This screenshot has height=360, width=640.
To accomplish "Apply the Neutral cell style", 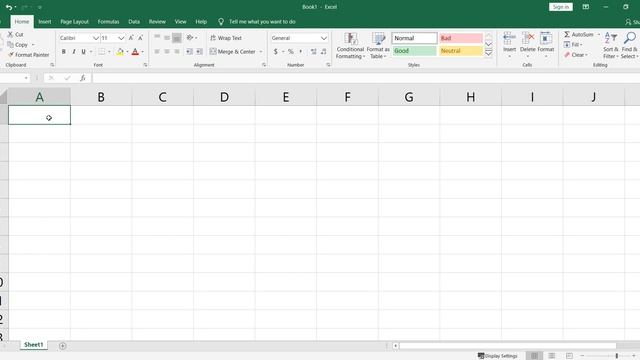I will click(461, 51).
